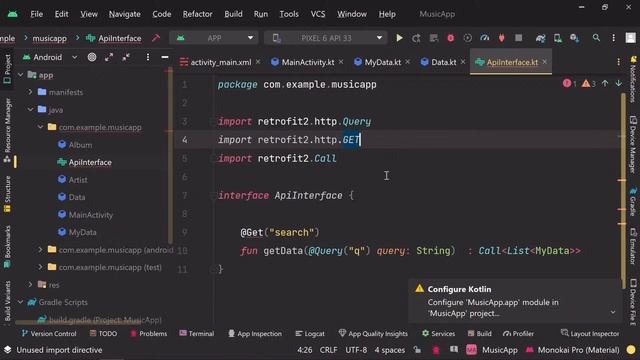This screenshot has width=640, height=360.
Task: Run the app with green play button
Action: click(x=399, y=38)
